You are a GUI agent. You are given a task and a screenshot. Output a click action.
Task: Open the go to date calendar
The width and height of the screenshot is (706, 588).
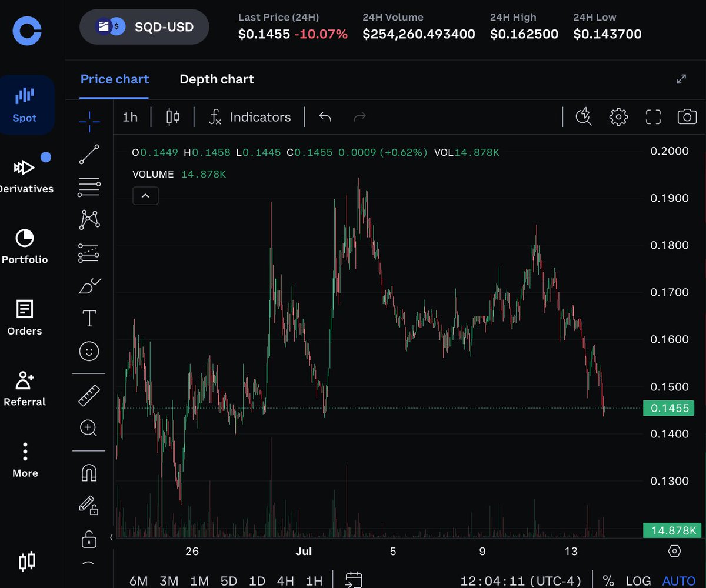click(354, 580)
